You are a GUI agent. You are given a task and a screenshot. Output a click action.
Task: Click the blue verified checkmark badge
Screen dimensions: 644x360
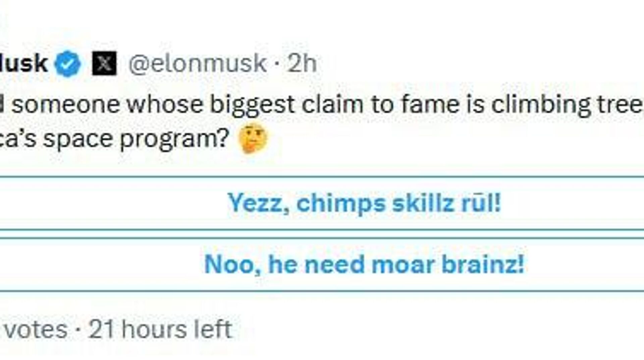tap(67, 63)
